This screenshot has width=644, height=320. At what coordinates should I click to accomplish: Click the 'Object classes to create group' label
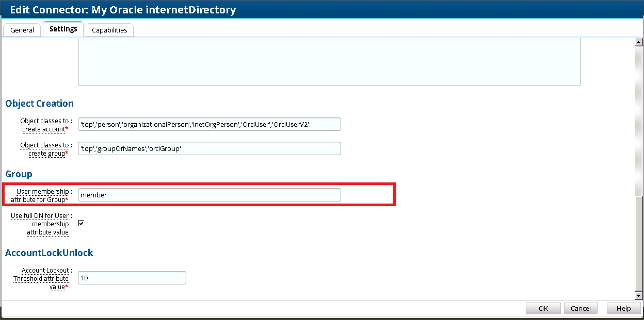pyautogui.click(x=44, y=149)
